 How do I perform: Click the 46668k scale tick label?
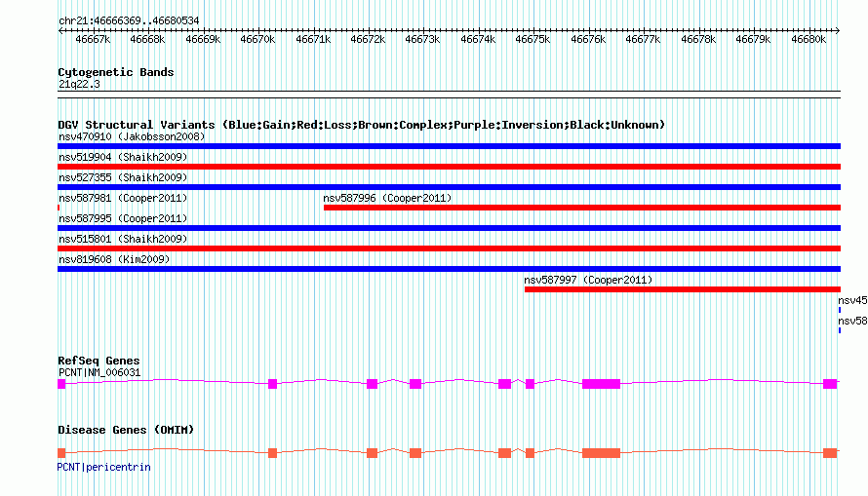[147, 40]
